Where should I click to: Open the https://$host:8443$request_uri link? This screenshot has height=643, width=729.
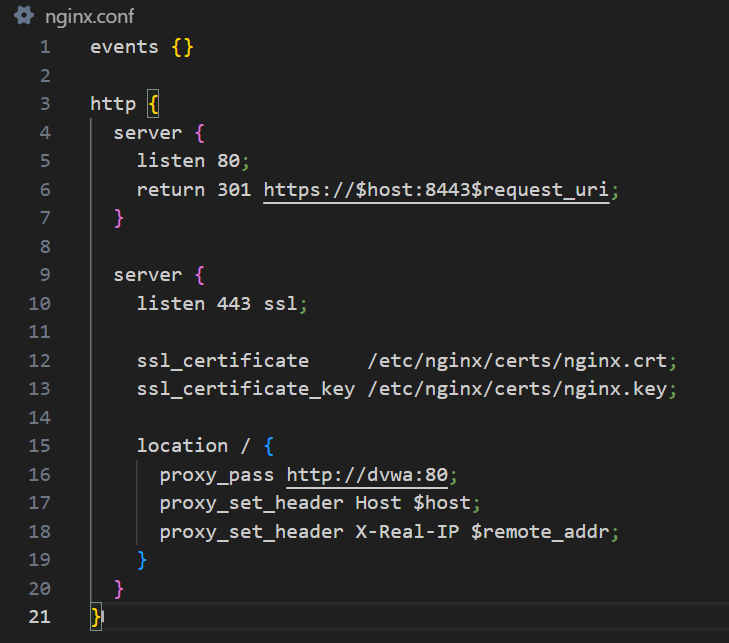click(436, 190)
